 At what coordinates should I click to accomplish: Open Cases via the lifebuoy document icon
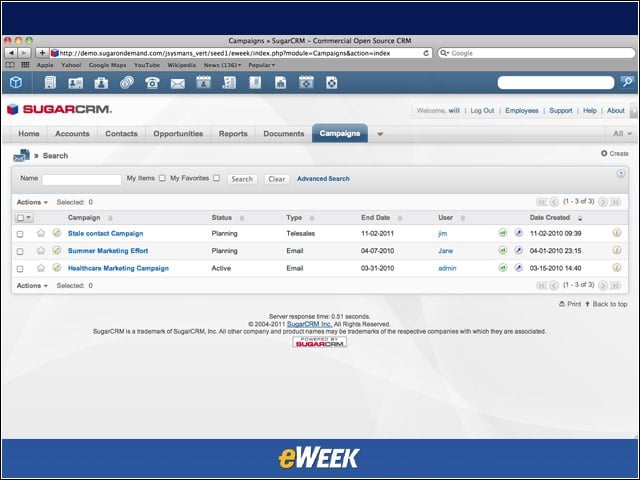tap(331, 82)
